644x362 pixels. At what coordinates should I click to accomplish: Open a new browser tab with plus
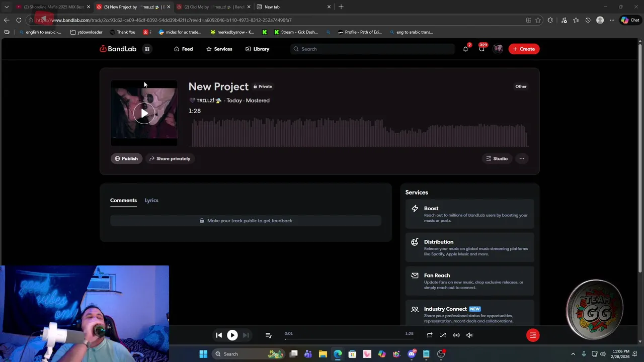[341, 7]
